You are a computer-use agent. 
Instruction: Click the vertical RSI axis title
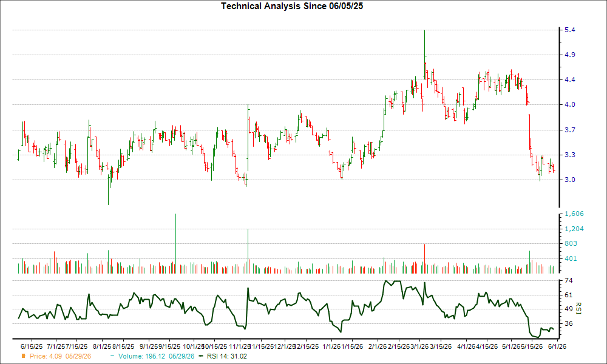(579, 308)
